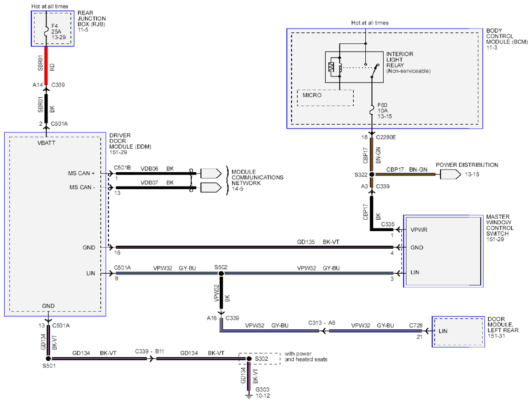Click the Power Distribution arrow connector
This screenshot has width=532, height=403.
point(450,175)
